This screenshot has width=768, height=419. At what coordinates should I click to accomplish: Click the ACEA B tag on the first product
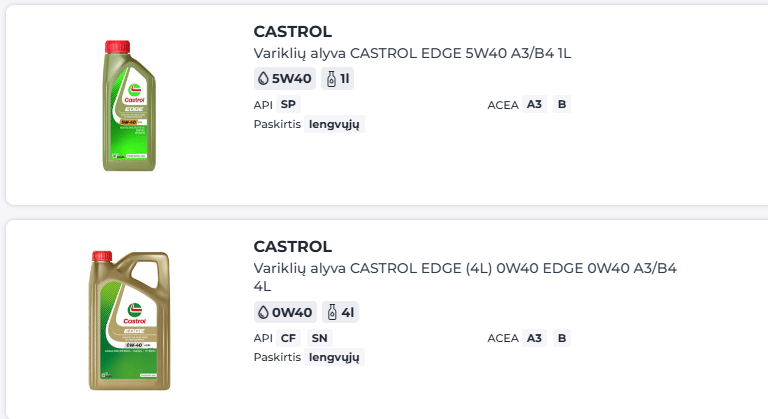[x=562, y=104]
